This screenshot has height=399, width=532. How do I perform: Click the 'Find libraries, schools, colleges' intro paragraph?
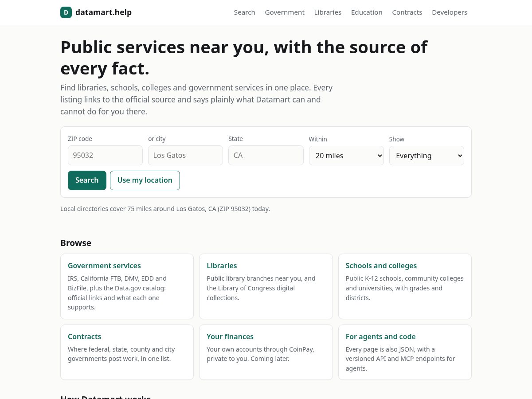click(196, 100)
